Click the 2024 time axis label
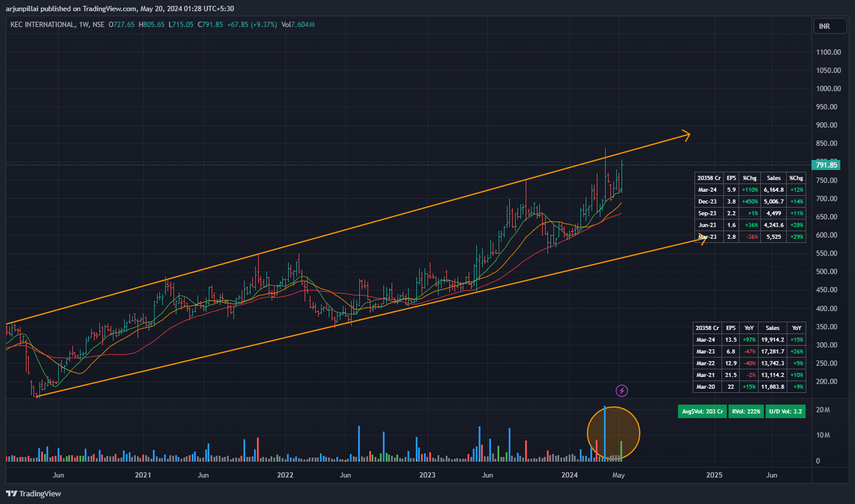 569,475
